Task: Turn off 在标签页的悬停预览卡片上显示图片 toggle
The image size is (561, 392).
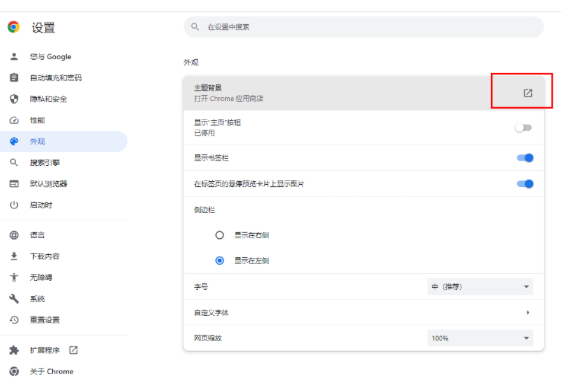Action: point(525,184)
